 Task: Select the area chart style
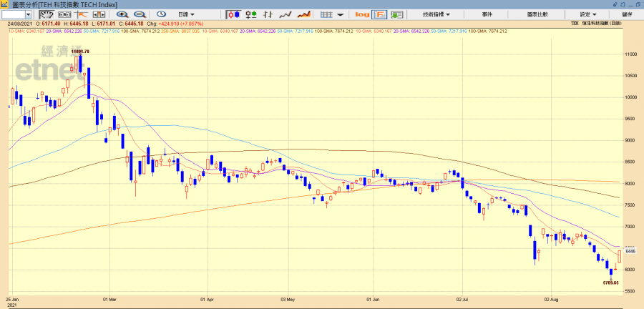point(303,14)
